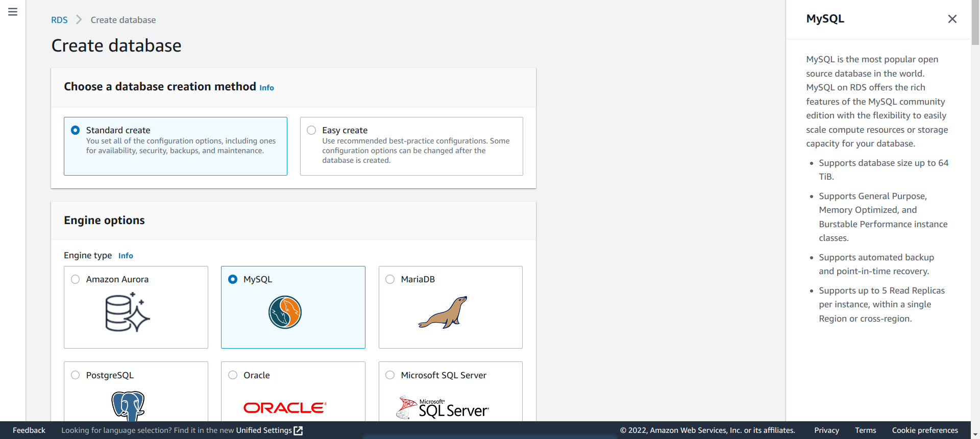Open the hamburger navigation menu
The image size is (980, 439).
coord(13,12)
